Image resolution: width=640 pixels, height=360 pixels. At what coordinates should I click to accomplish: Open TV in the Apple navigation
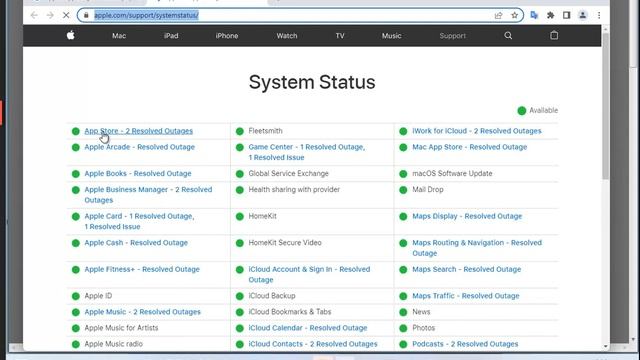340,36
